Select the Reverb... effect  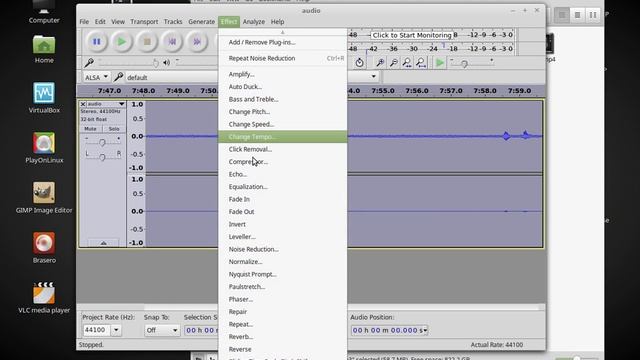click(283, 337)
